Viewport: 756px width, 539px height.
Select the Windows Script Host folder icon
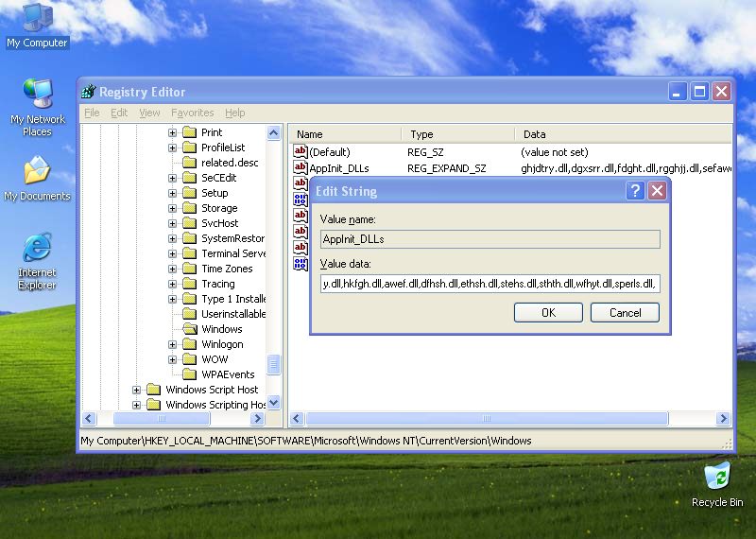[x=154, y=390]
